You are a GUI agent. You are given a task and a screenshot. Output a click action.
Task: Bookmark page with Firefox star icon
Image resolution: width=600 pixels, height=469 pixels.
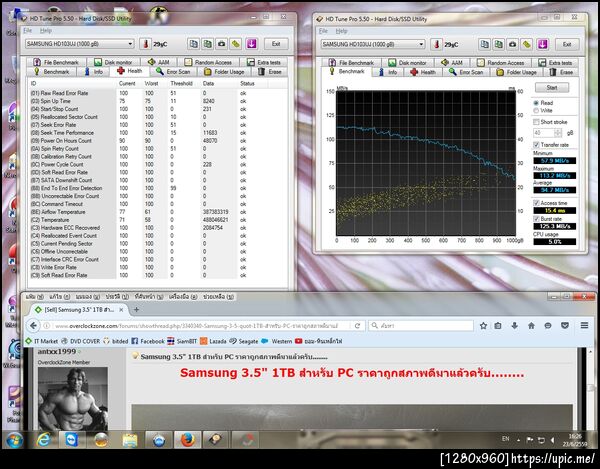coord(483,326)
